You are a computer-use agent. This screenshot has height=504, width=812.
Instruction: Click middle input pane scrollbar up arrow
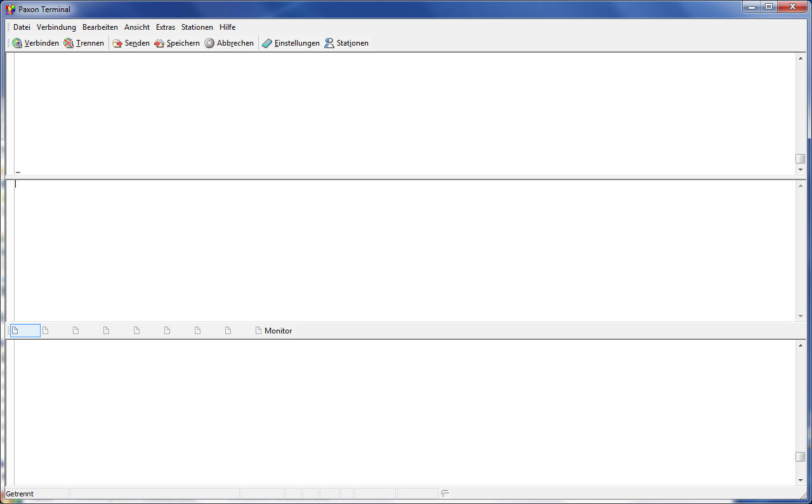point(801,185)
